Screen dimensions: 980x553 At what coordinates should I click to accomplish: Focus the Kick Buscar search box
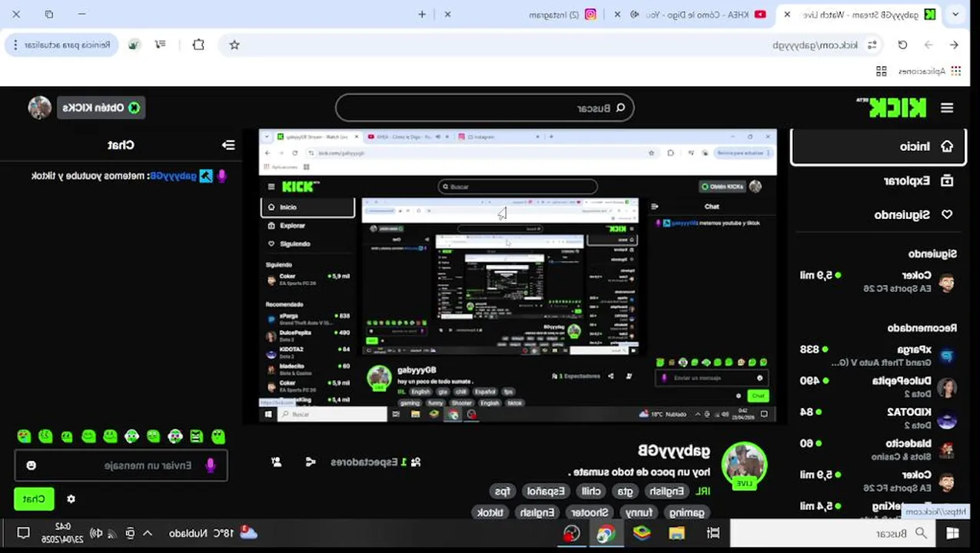coord(484,108)
